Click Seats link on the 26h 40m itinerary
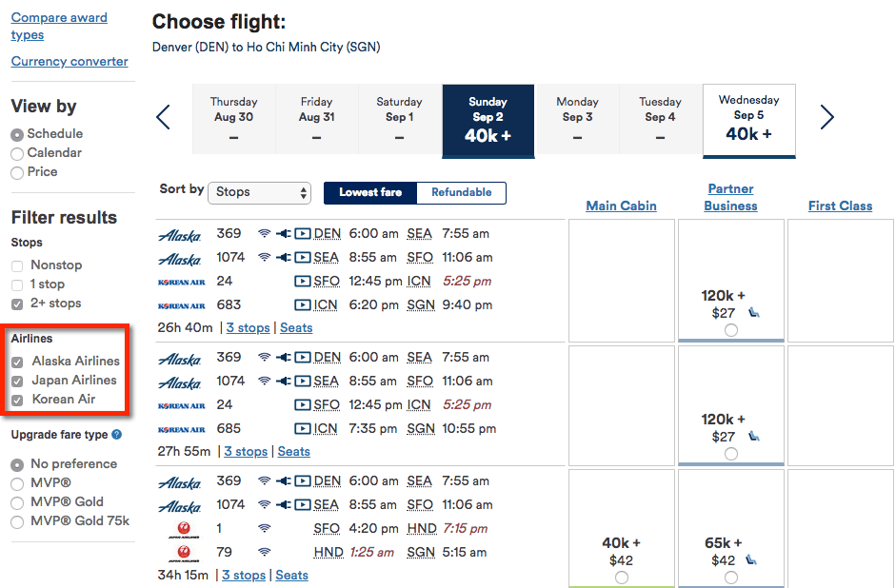Screen dimensions: 896x588 pos(295,327)
